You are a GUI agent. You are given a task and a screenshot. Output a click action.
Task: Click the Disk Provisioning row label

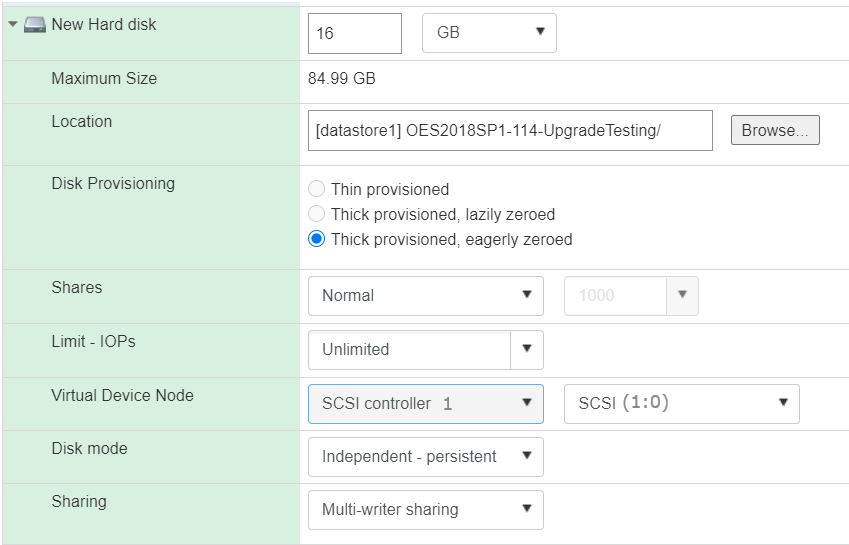[113, 183]
